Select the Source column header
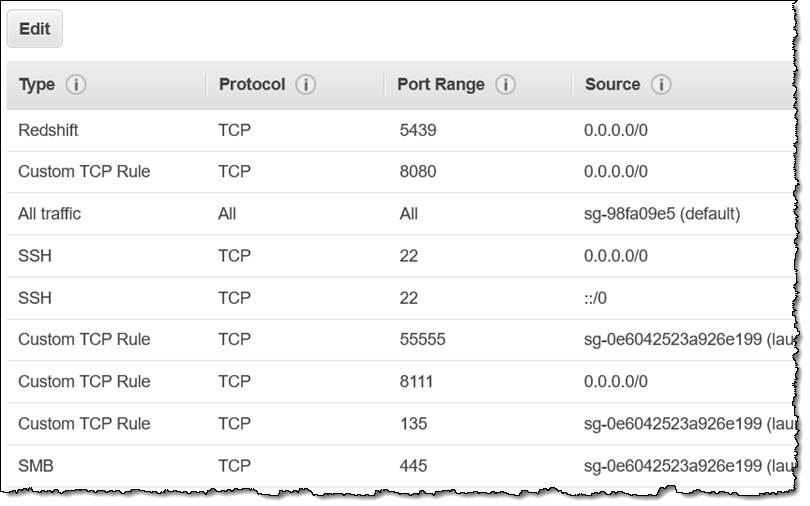Image resolution: width=810 pixels, height=506 pixels. 612,84
